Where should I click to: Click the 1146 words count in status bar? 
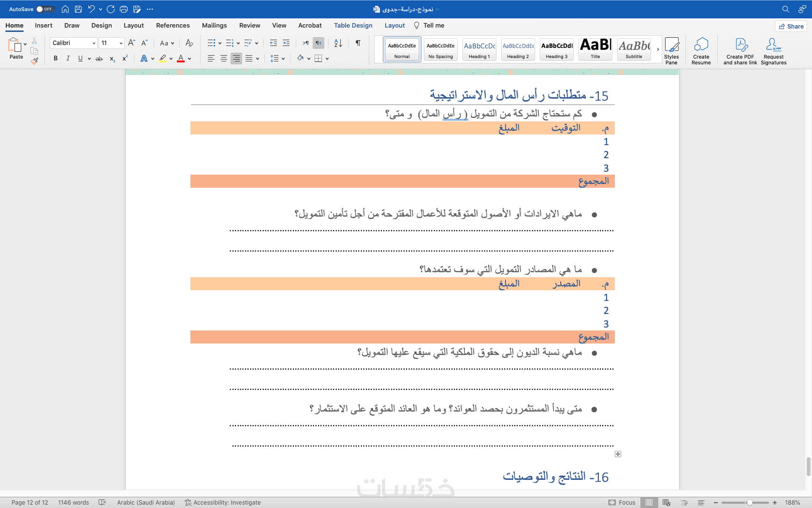(x=73, y=503)
